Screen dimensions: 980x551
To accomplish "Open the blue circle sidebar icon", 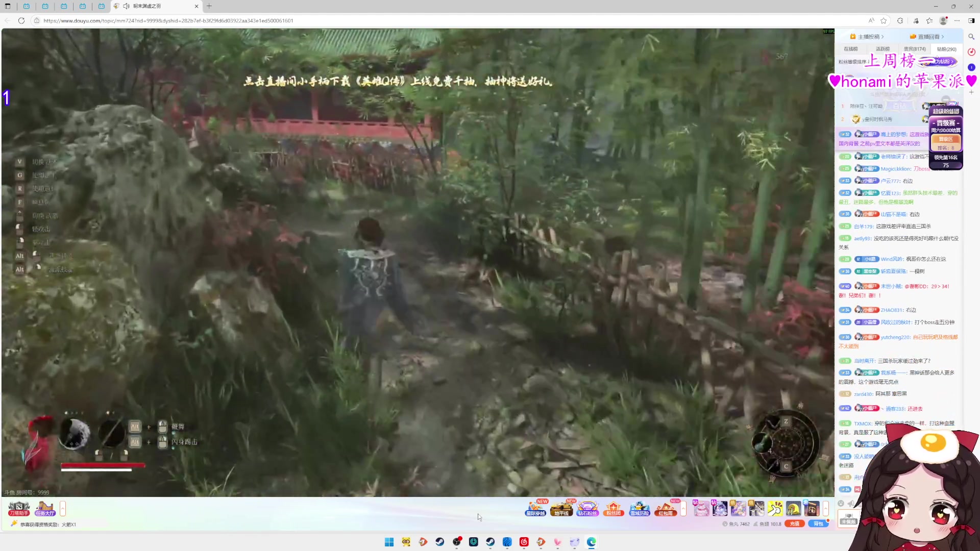I will (x=971, y=67).
